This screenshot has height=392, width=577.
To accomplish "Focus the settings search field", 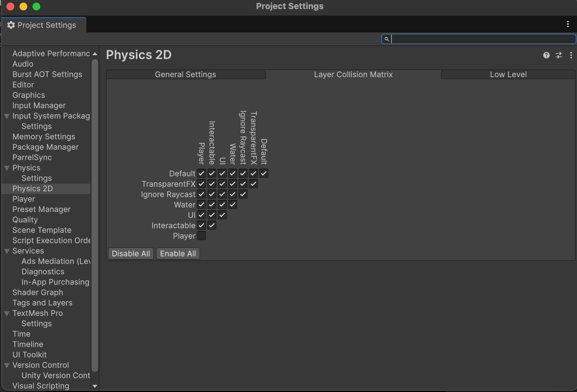I will (479, 39).
